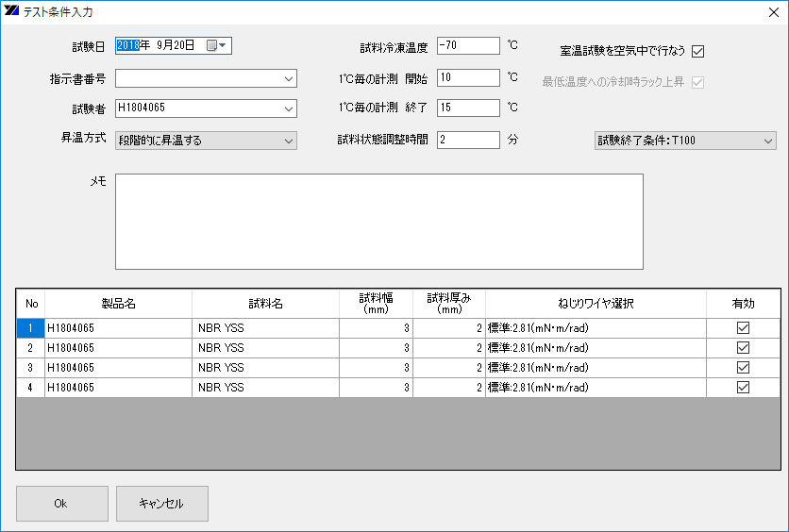Open 試験終了条件 T100 dropdown
Viewport: 789px width, 532px height.
click(766, 141)
